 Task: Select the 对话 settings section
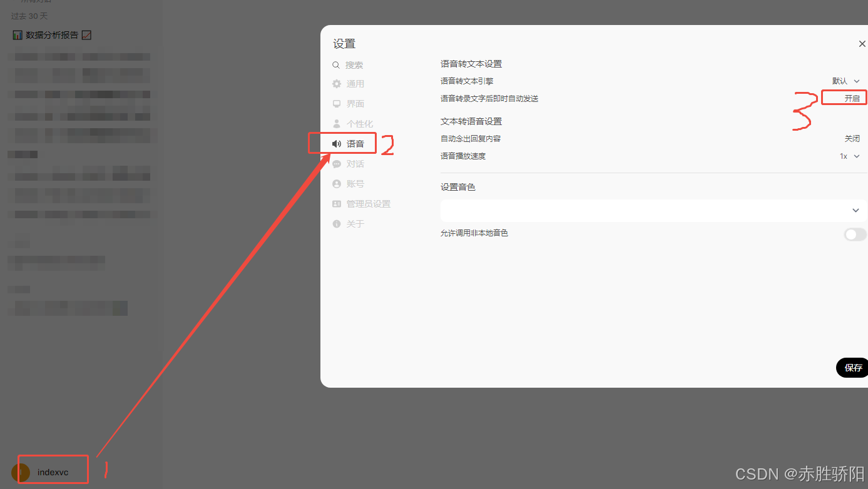tap(355, 163)
